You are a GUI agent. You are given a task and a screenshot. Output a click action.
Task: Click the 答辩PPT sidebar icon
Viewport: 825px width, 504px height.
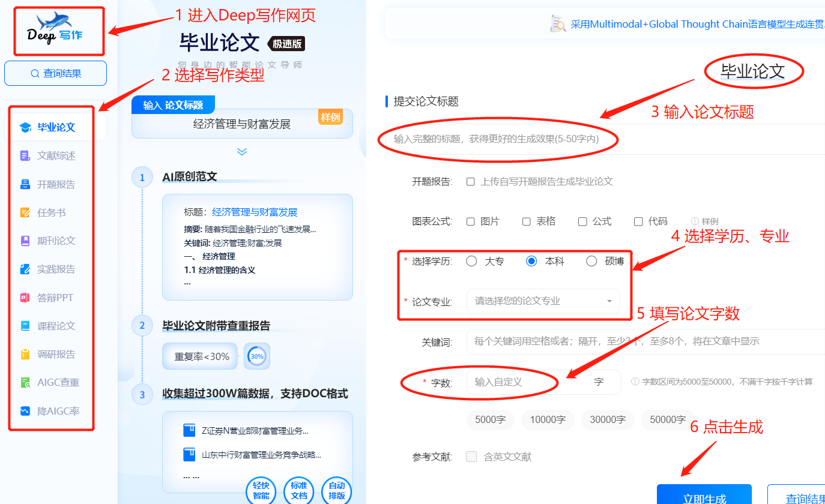[x=25, y=298]
